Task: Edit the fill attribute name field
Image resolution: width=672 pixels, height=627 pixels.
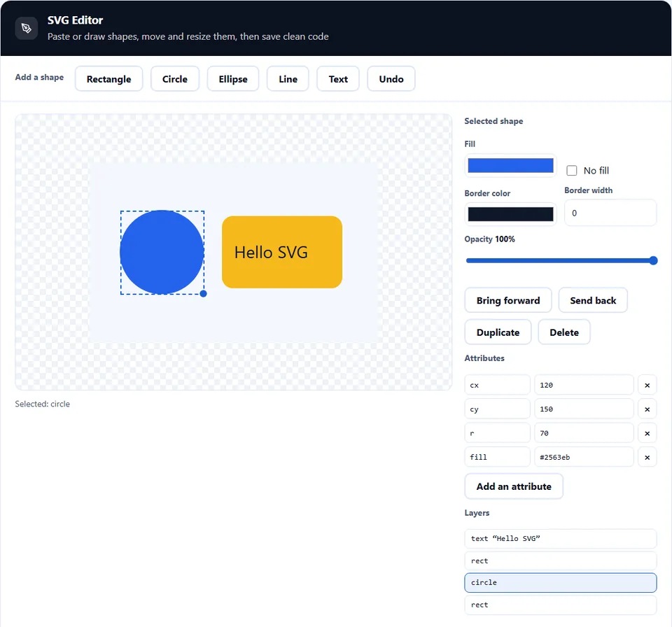Action: point(497,457)
